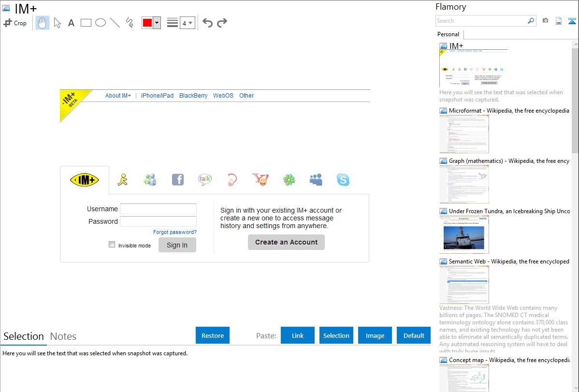Activate the hand pan tool

43,23
